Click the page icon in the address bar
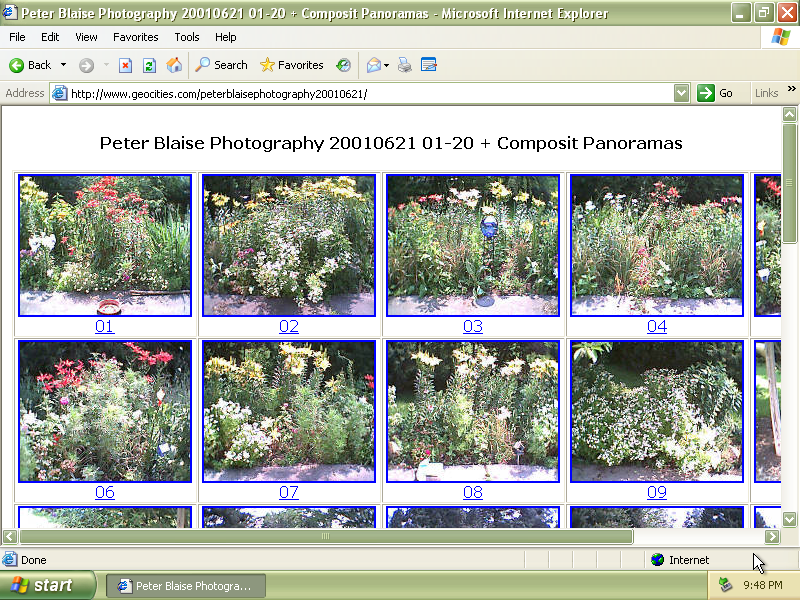This screenshot has height=600, width=800. [x=60, y=93]
